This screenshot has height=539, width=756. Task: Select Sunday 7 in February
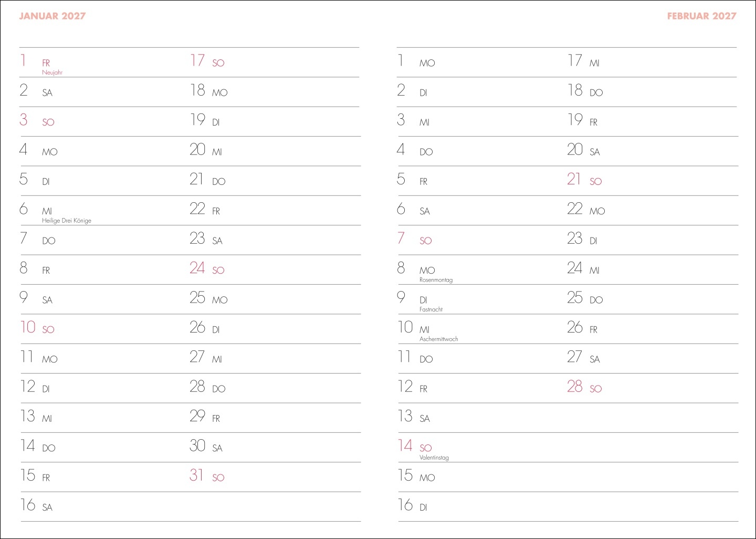click(x=414, y=239)
